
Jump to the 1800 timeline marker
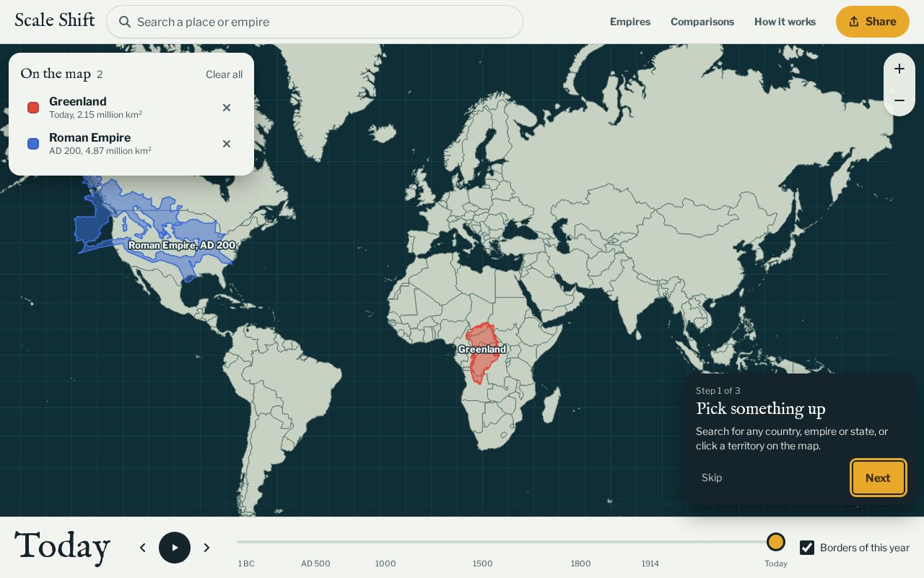(580, 564)
